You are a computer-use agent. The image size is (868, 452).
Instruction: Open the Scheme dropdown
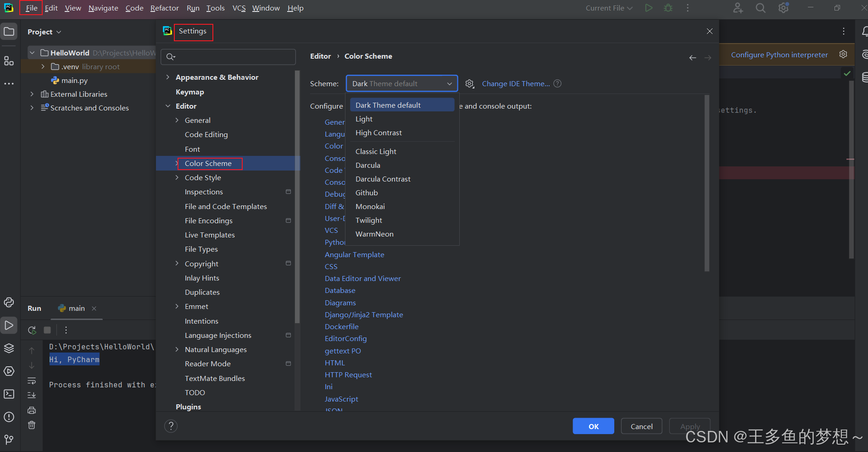(x=402, y=83)
